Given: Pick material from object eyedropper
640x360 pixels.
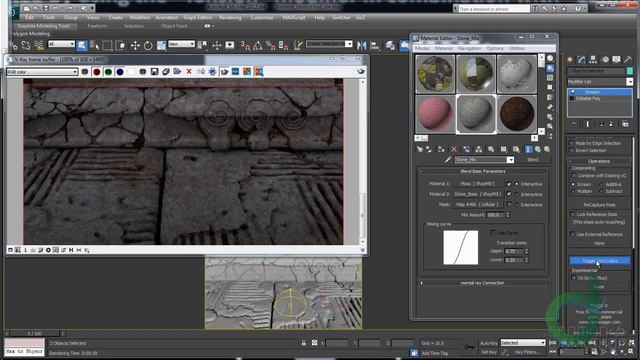Looking at the screenshot, I should tap(448, 160).
